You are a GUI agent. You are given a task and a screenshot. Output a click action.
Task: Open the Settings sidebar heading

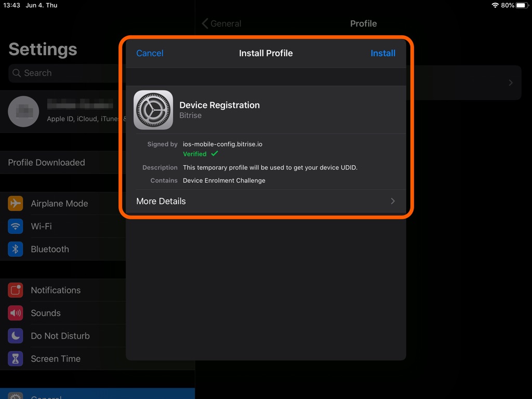pos(43,49)
